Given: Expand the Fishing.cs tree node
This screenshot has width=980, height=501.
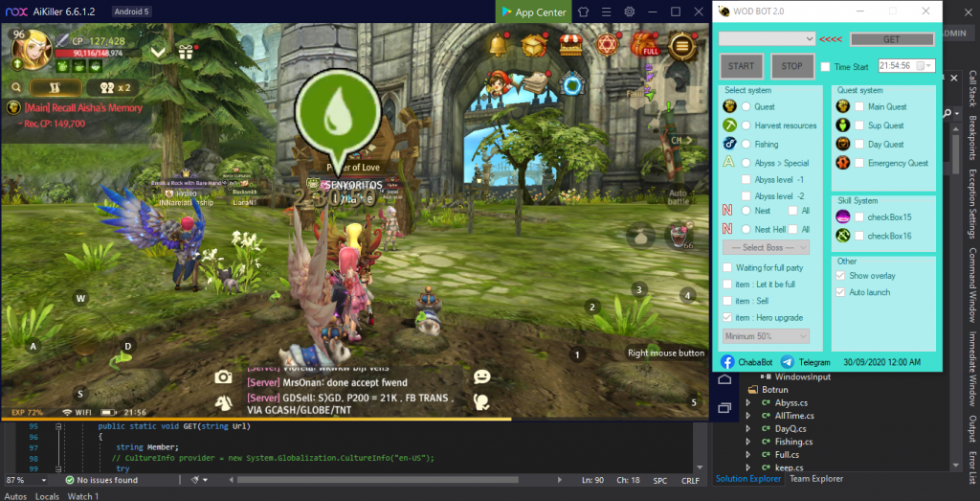Looking at the screenshot, I should click(748, 442).
